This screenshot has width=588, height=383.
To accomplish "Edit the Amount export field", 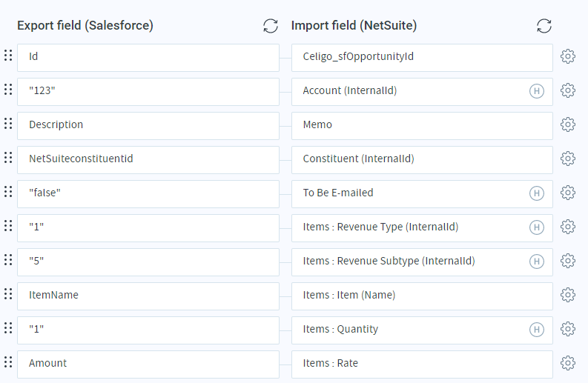I will click(148, 364).
